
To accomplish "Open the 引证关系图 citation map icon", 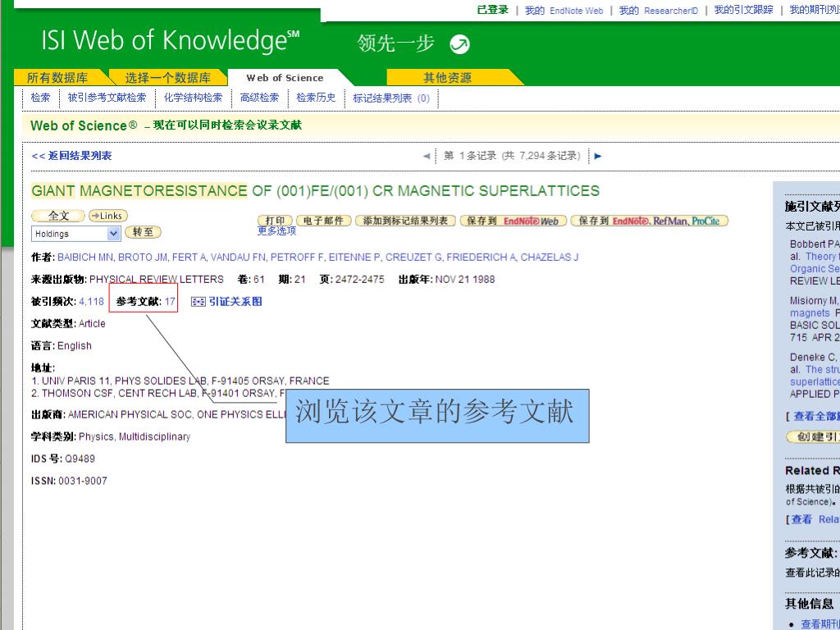I will click(198, 302).
